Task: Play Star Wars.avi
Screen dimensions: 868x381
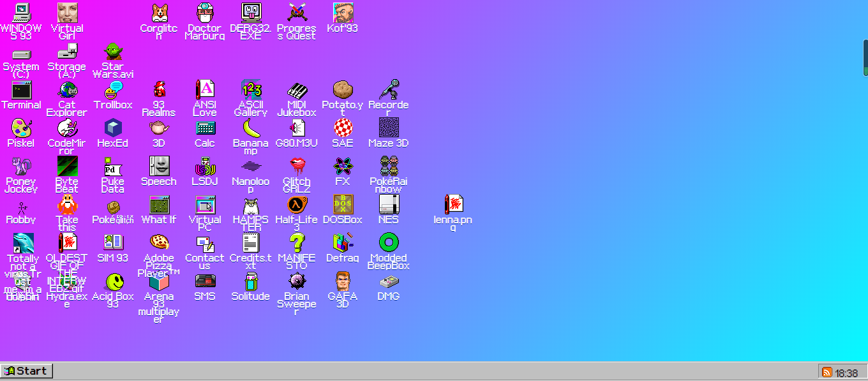Action: click(112, 51)
